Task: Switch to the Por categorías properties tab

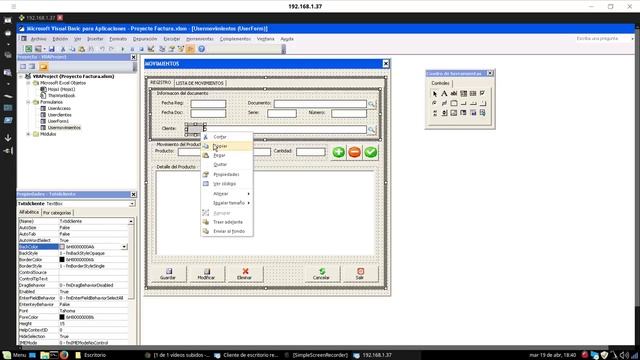Action: [57, 213]
